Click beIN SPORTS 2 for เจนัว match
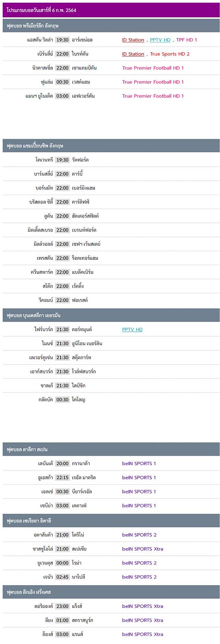Viewport: 220px width, 644px height. click(x=139, y=577)
